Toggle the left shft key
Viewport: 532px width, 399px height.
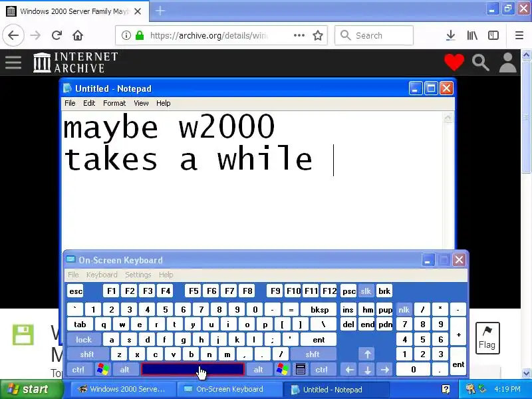[x=87, y=354]
